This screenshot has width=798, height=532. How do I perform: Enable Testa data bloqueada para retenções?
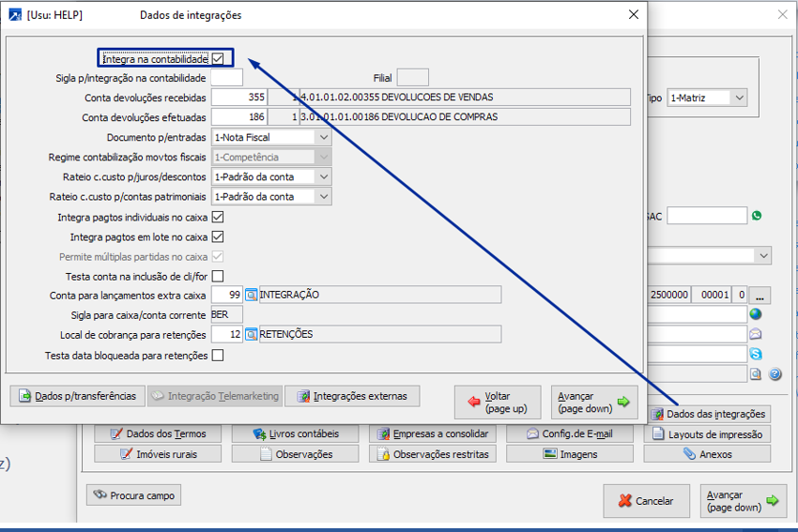218,355
